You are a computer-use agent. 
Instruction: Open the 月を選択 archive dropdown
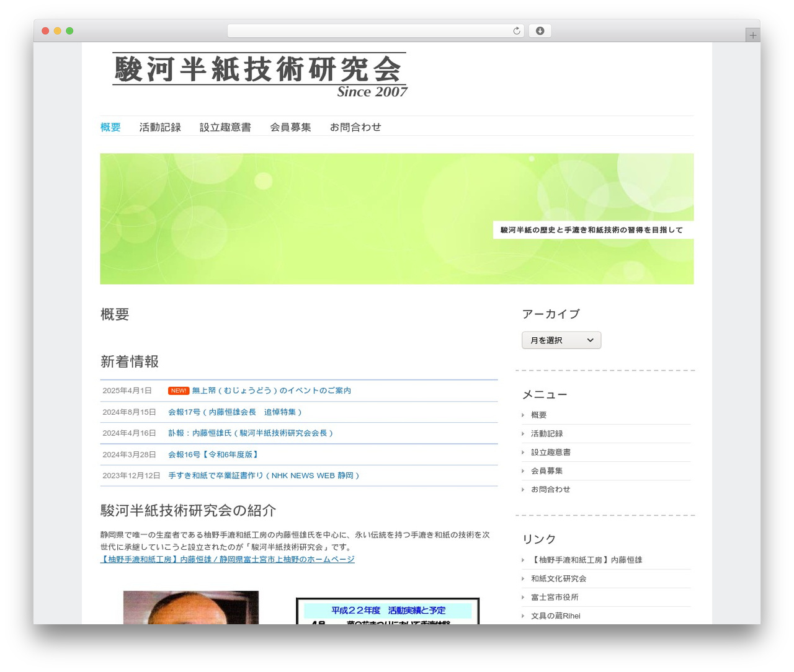[561, 340]
